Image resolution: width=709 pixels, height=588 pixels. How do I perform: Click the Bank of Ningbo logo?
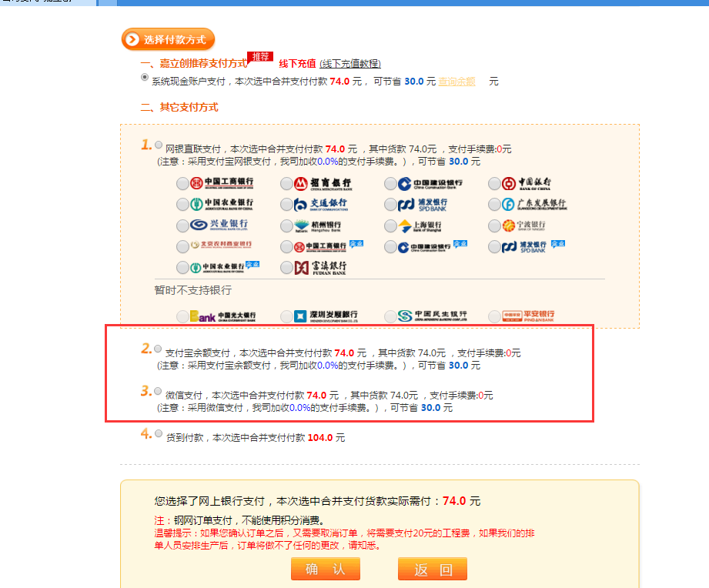pyautogui.click(x=529, y=226)
